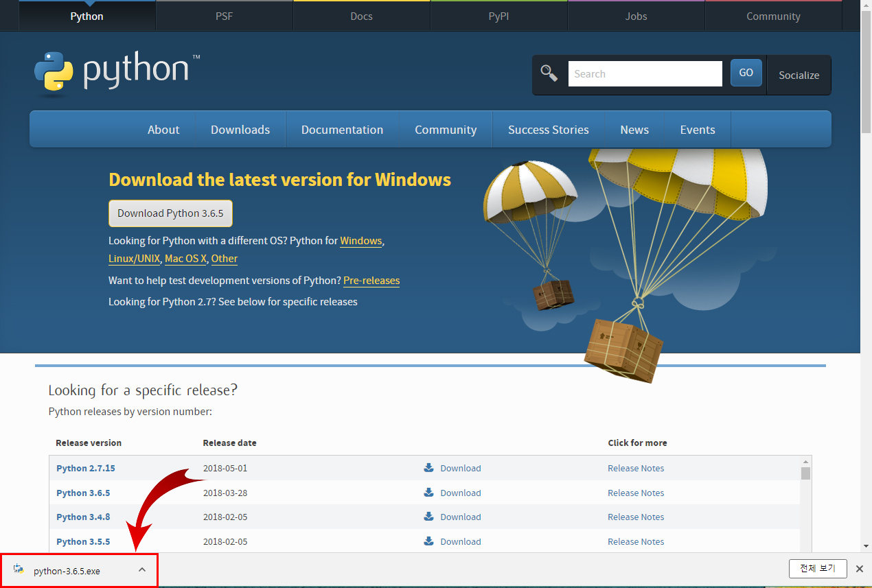Screen dimensions: 872x588
Task: Click the download icon in the Python 3.6.5 row
Action: click(x=429, y=493)
